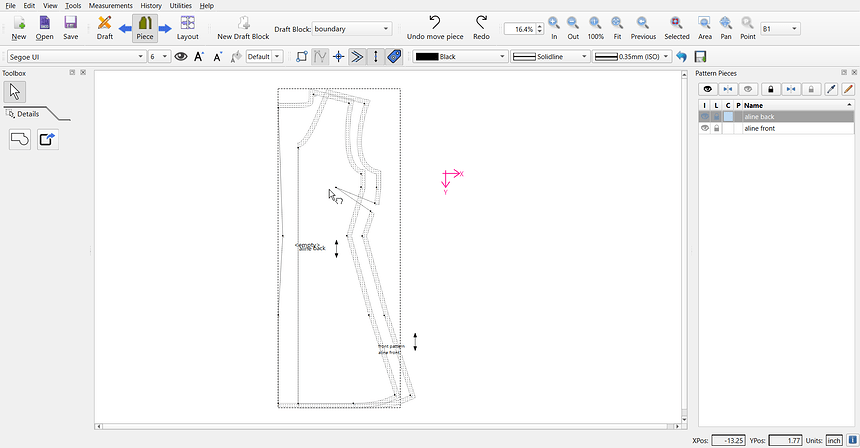This screenshot has width=860, height=448.
Task: Click the pencil edit icon in Pattern Pieces
Action: tap(847, 89)
